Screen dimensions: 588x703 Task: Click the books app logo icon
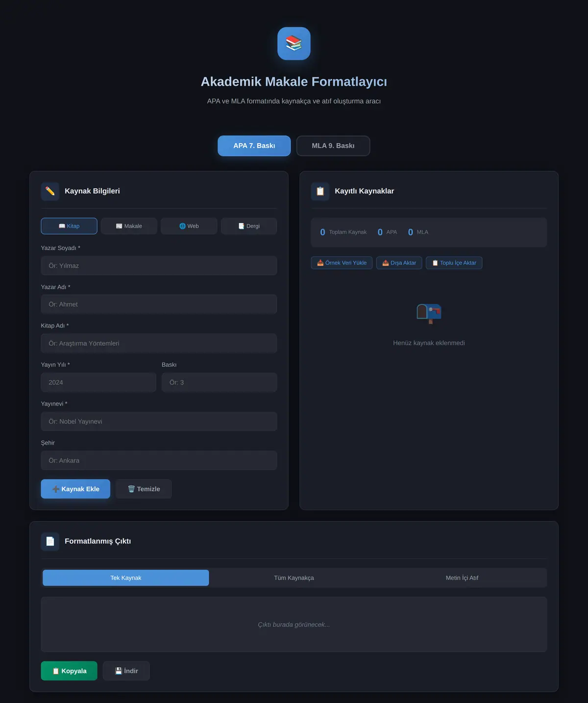[294, 44]
